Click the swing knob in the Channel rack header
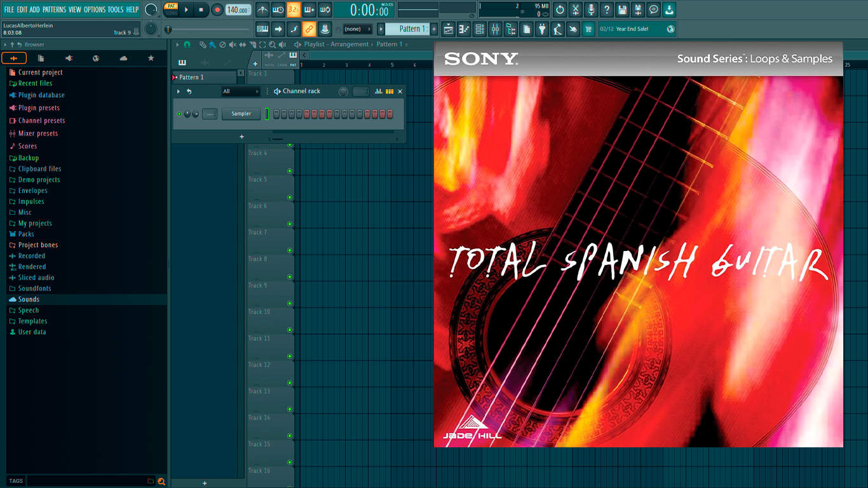The image size is (868, 488). tap(344, 91)
